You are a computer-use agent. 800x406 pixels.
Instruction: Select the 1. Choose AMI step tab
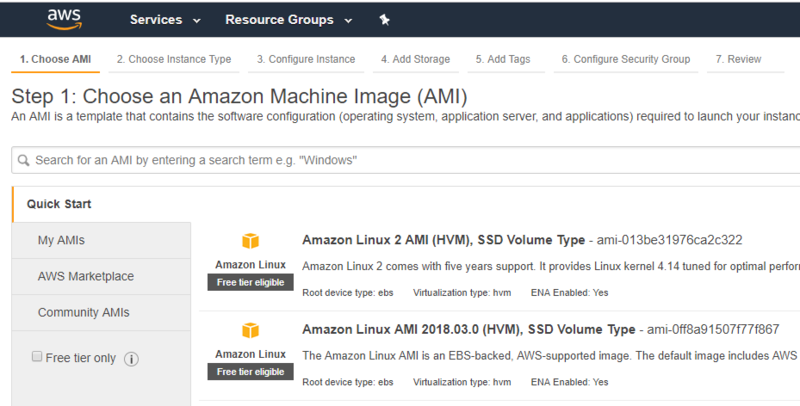click(56, 59)
